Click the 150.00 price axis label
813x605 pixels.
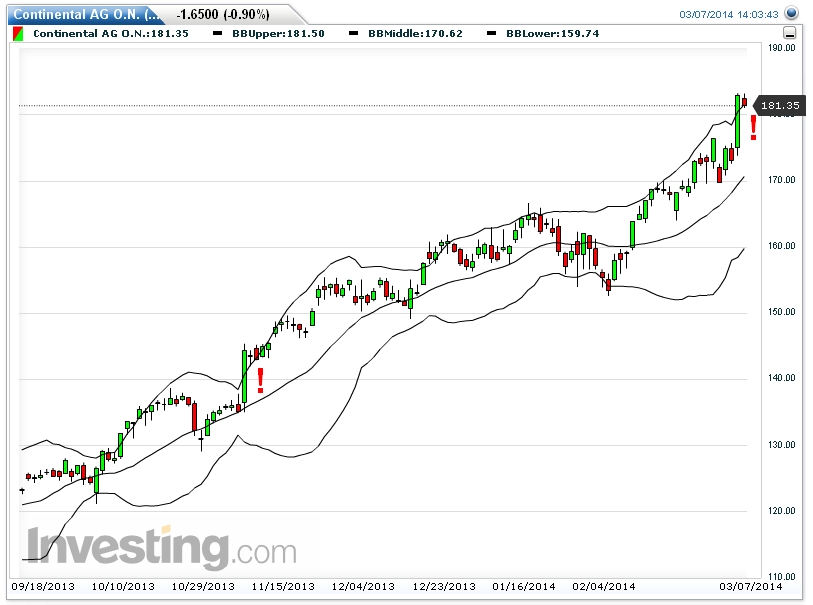pos(781,312)
